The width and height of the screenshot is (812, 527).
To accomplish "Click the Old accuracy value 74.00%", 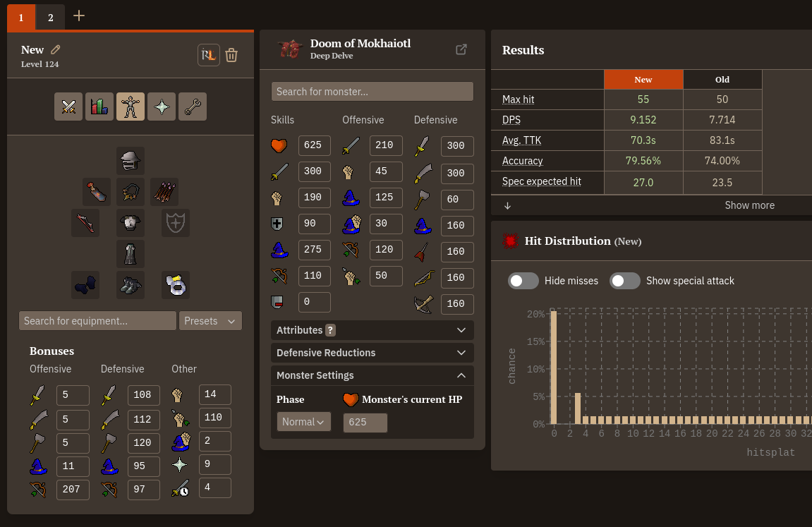I will point(722,161).
